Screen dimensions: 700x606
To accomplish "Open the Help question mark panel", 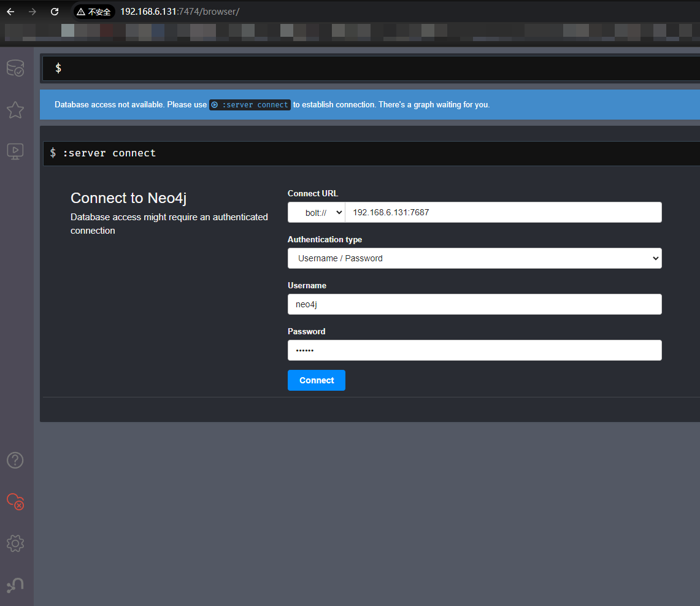I will (x=15, y=460).
